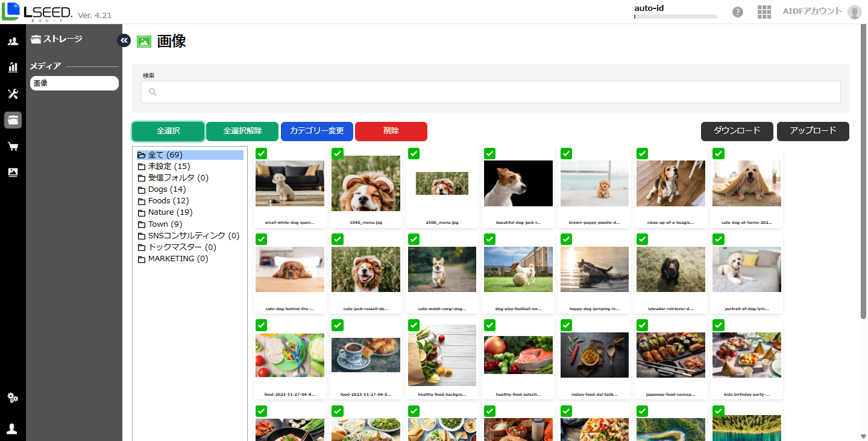The width and height of the screenshot is (868, 441).
Task: Uncheck the small-white-dog image checkbox
Action: click(262, 153)
